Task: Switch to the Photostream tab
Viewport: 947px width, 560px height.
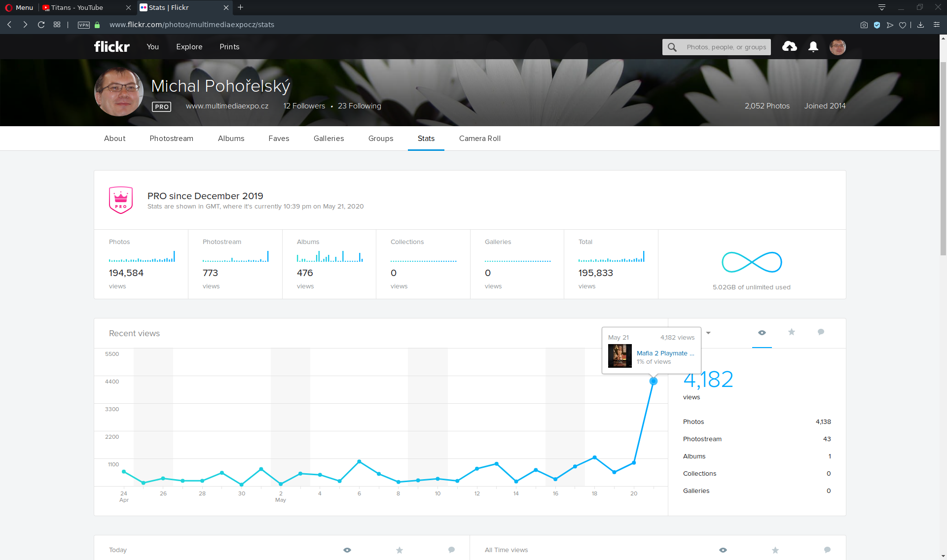Action: coord(171,139)
